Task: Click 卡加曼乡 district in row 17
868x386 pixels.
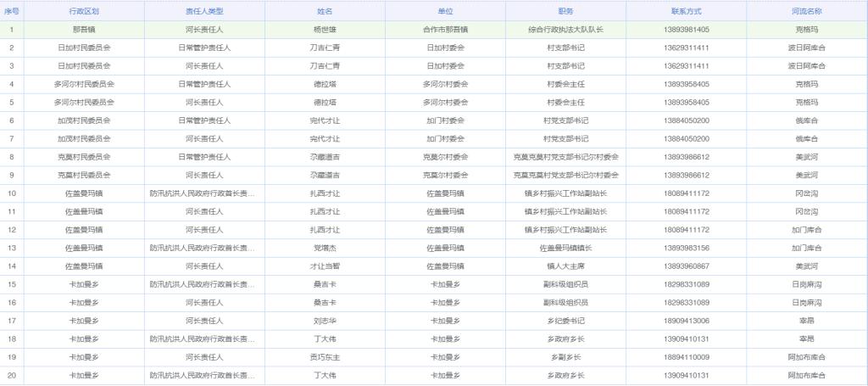Action: click(x=84, y=322)
